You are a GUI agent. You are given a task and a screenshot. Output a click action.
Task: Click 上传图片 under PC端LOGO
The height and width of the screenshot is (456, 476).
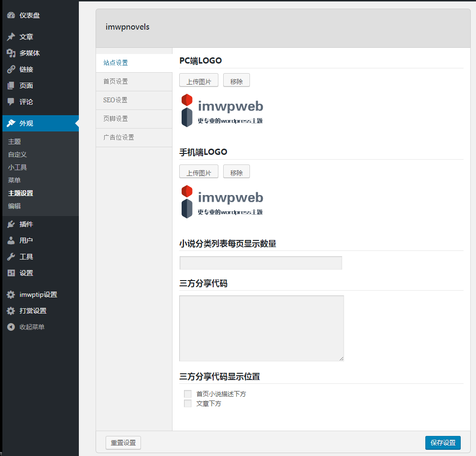pos(199,80)
